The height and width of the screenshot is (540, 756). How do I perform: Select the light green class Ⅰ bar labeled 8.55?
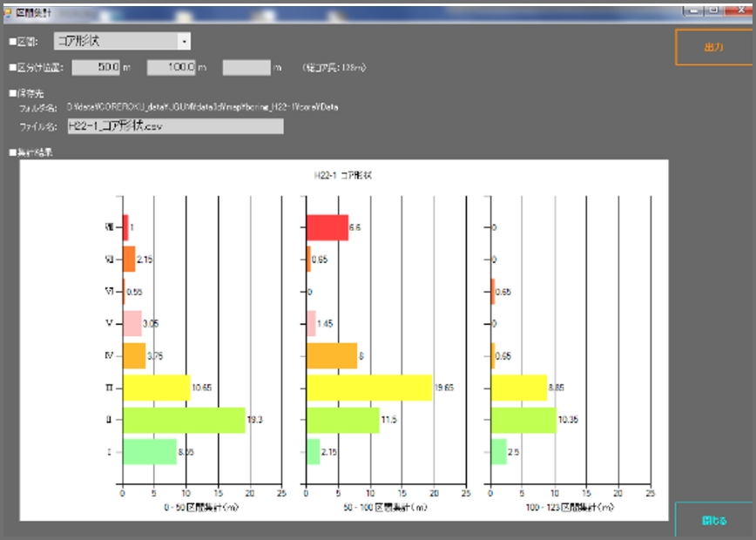[x=149, y=452]
